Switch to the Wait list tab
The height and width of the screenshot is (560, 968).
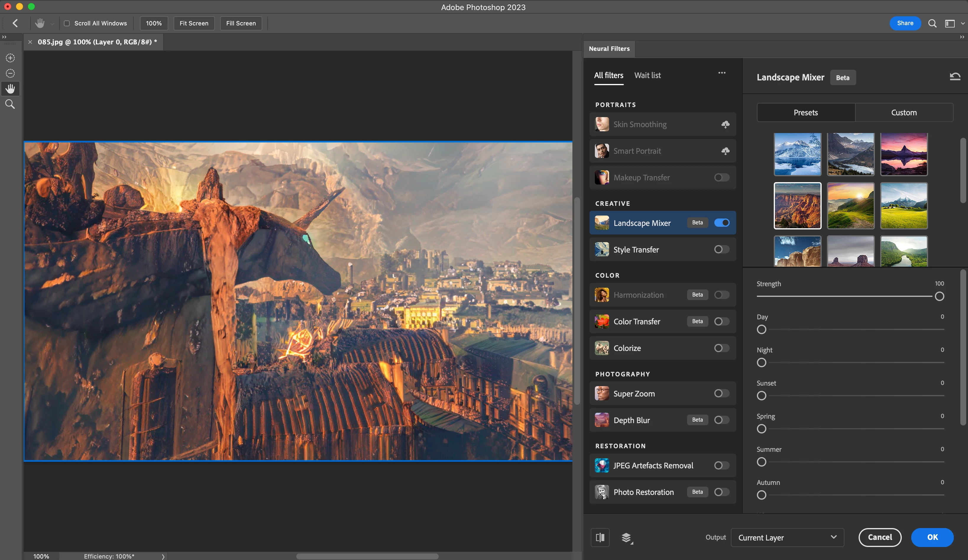point(647,75)
